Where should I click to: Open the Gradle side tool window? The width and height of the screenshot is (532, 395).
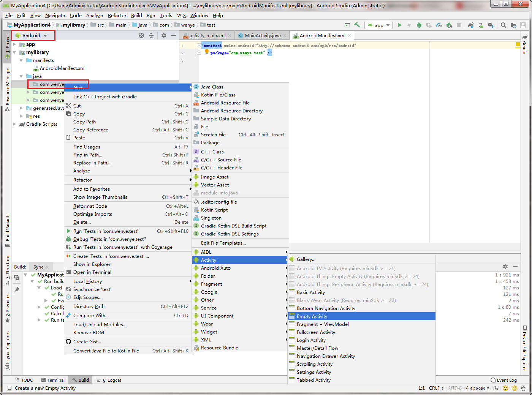(x=524, y=44)
